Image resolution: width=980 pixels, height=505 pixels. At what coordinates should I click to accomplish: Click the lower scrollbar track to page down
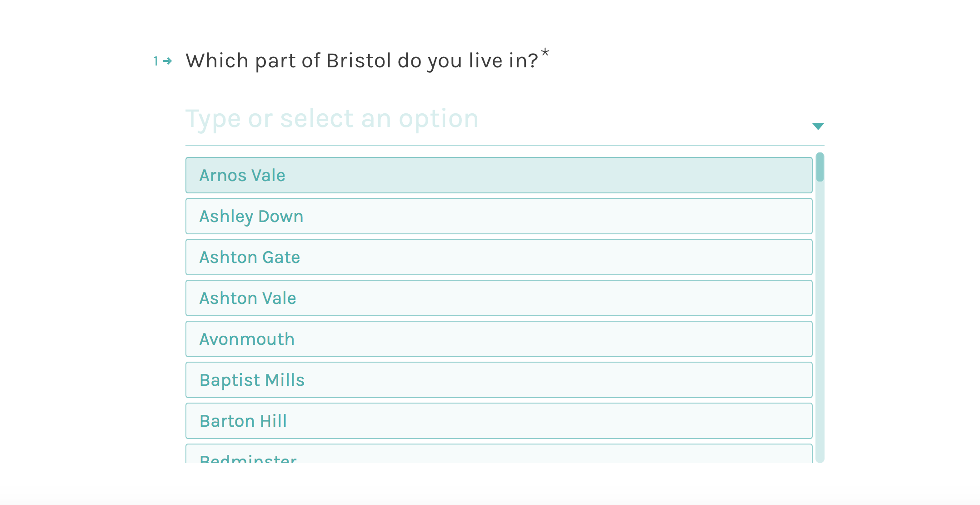(x=820, y=409)
